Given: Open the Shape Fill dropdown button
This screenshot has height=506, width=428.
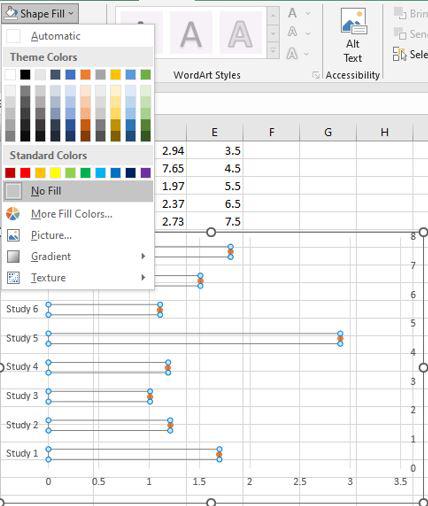Looking at the screenshot, I should [40, 14].
